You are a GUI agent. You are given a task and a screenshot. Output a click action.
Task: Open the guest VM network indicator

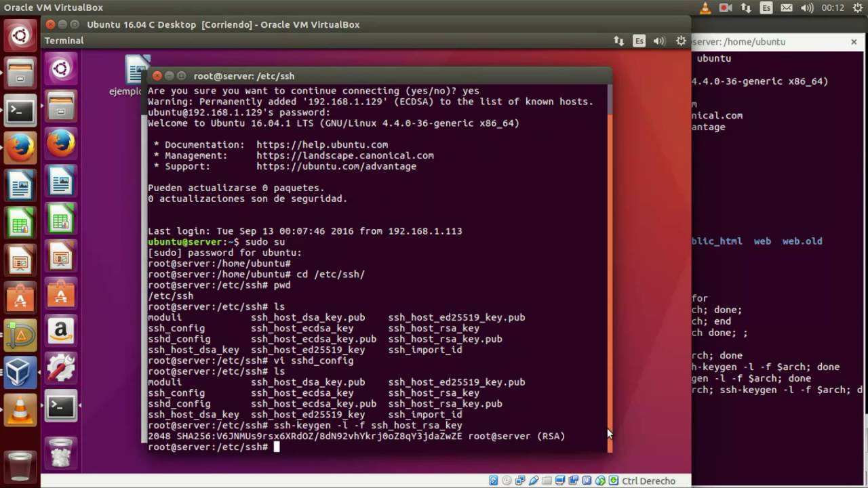618,41
